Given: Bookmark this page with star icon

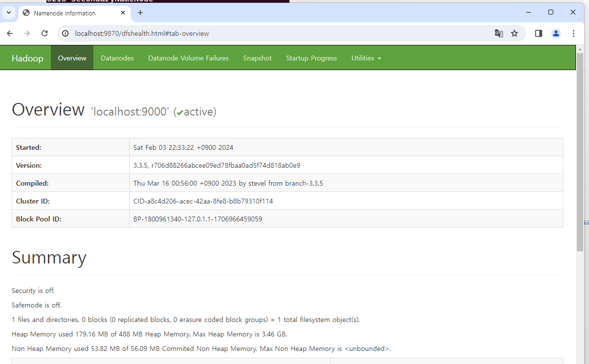Looking at the screenshot, I should pyautogui.click(x=514, y=33).
